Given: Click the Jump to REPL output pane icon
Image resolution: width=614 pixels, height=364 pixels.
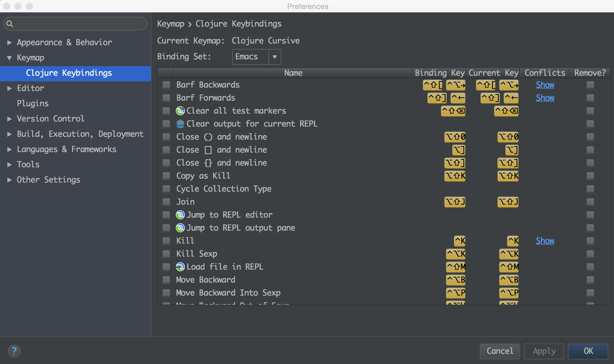Looking at the screenshot, I should click(x=180, y=228).
